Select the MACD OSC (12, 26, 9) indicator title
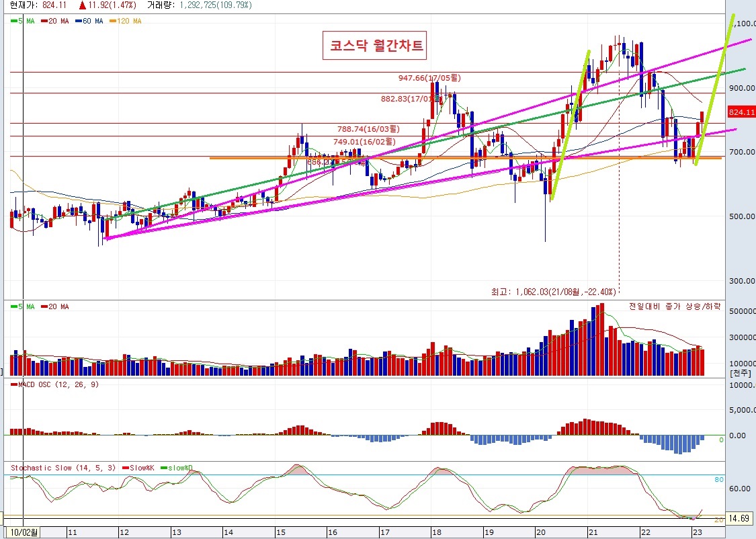 click(x=54, y=384)
